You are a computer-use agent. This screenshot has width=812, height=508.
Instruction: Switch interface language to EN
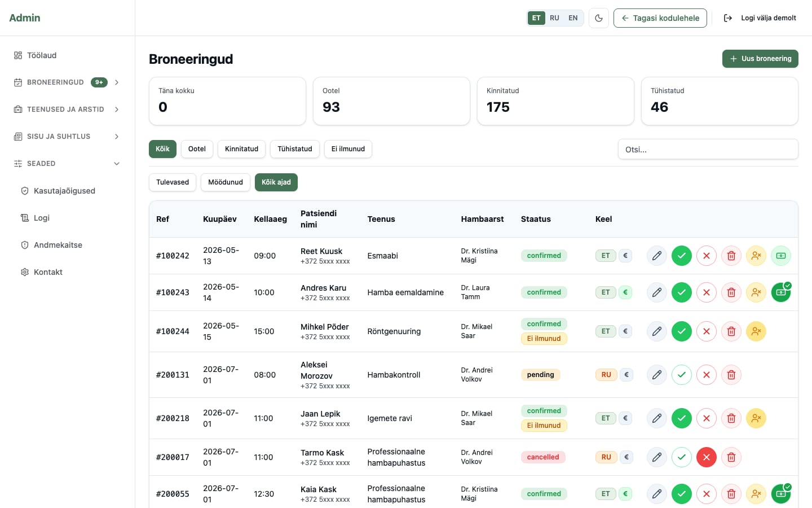click(x=573, y=18)
